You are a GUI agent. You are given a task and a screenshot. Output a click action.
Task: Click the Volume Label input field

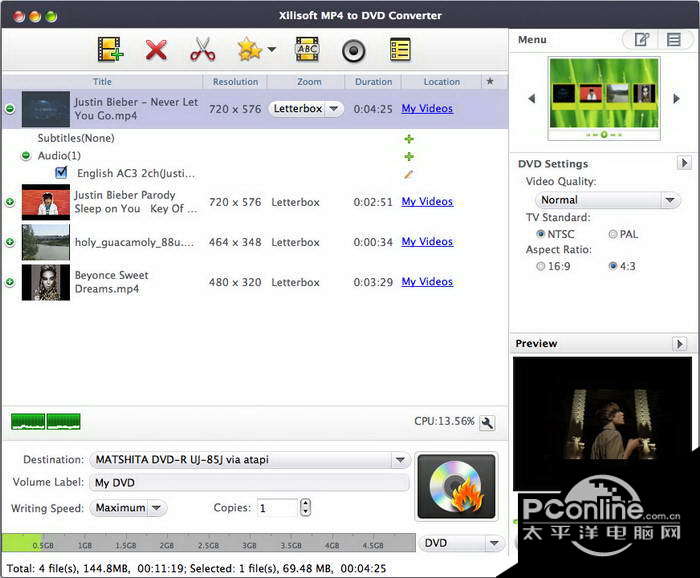[249, 482]
